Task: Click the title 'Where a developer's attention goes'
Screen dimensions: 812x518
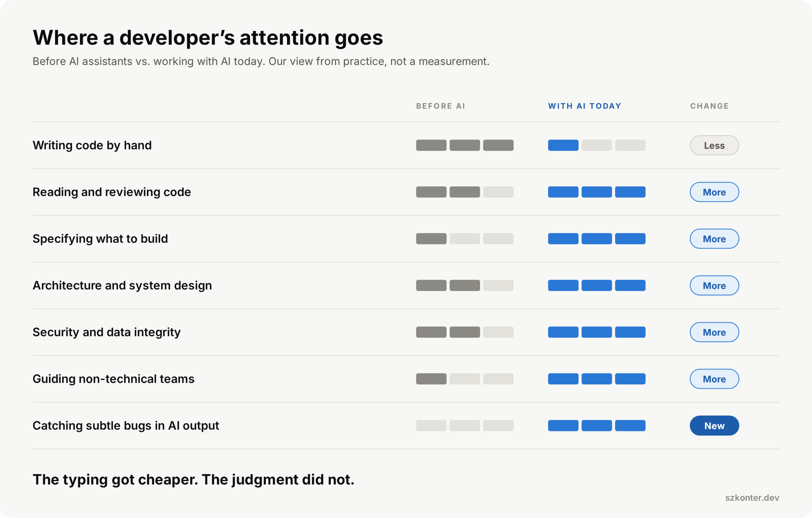Action: [x=208, y=38]
